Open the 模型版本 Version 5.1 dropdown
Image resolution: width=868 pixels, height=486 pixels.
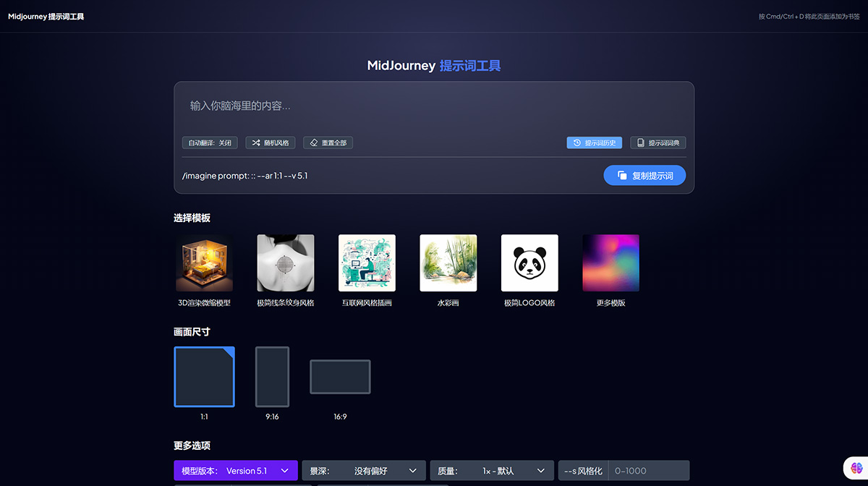(x=235, y=470)
